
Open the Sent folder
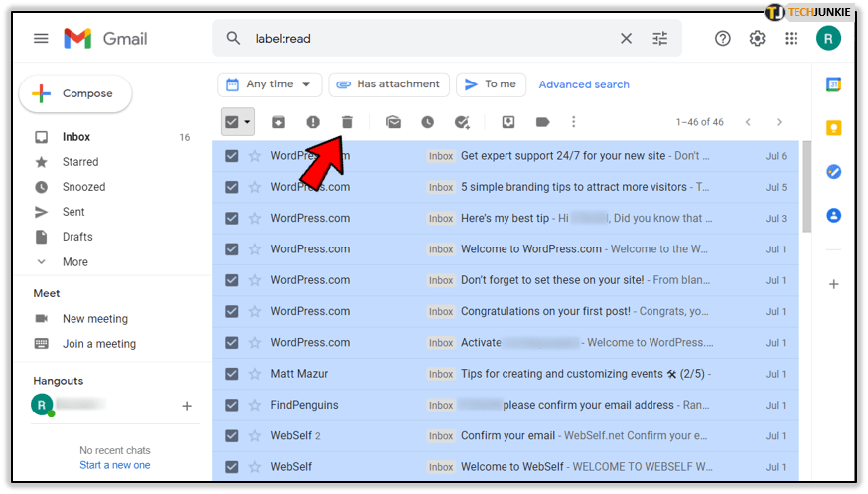coord(73,212)
